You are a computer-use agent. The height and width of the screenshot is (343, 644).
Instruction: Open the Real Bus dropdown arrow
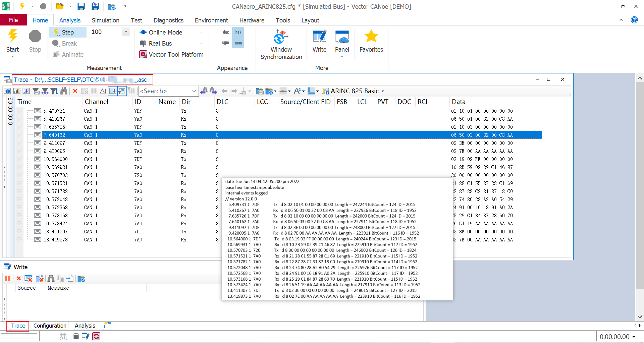point(201,43)
